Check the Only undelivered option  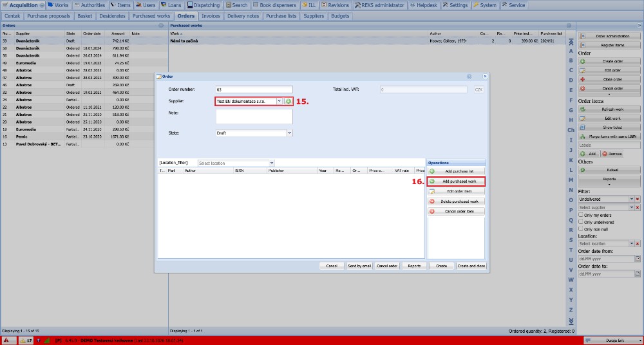pyautogui.click(x=581, y=222)
